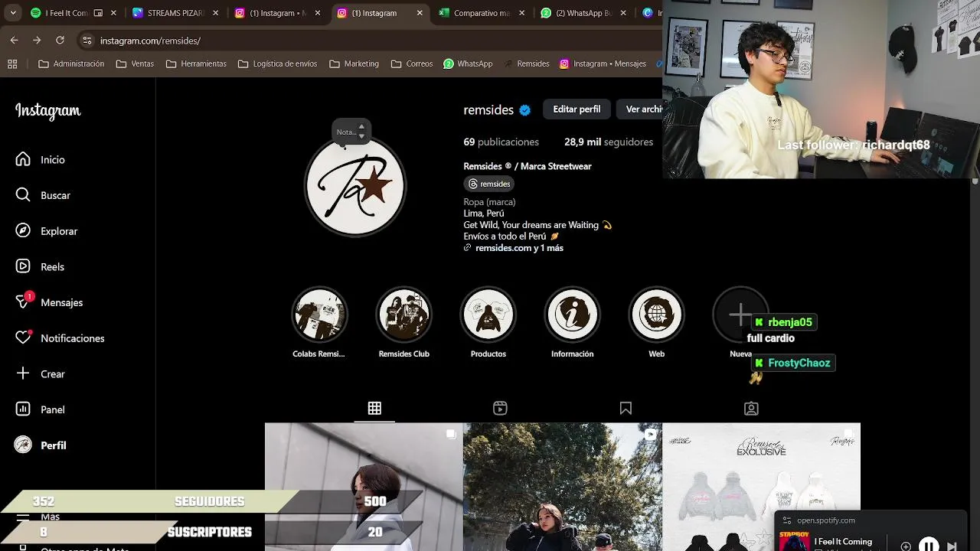Close the active (1) Instagram tab
This screenshot has height=551, width=980.
(x=420, y=13)
